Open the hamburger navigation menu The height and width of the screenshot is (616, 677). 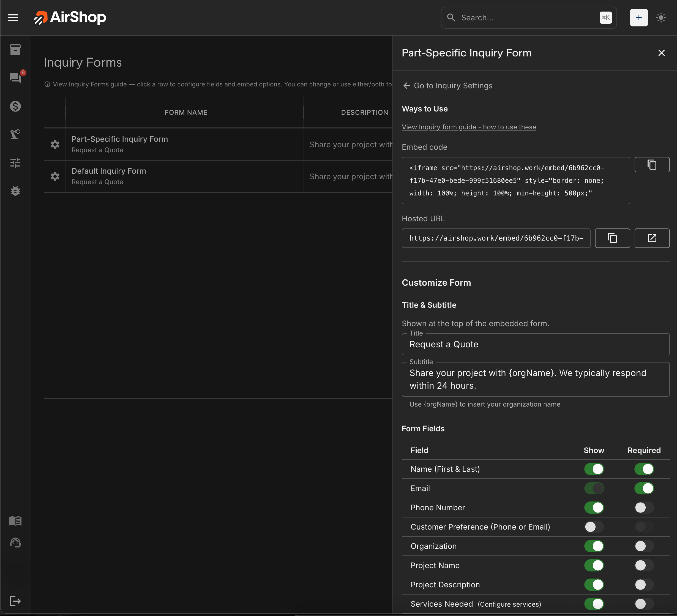[13, 17]
